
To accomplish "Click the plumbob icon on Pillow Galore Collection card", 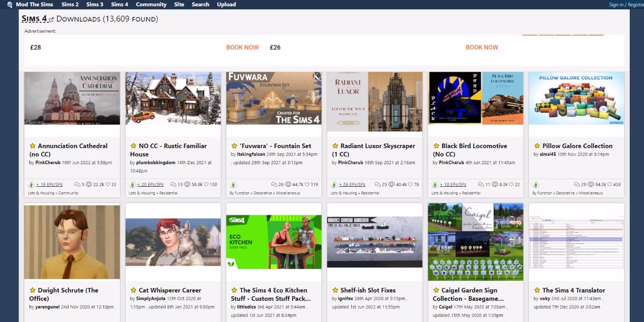I will coord(536,184).
